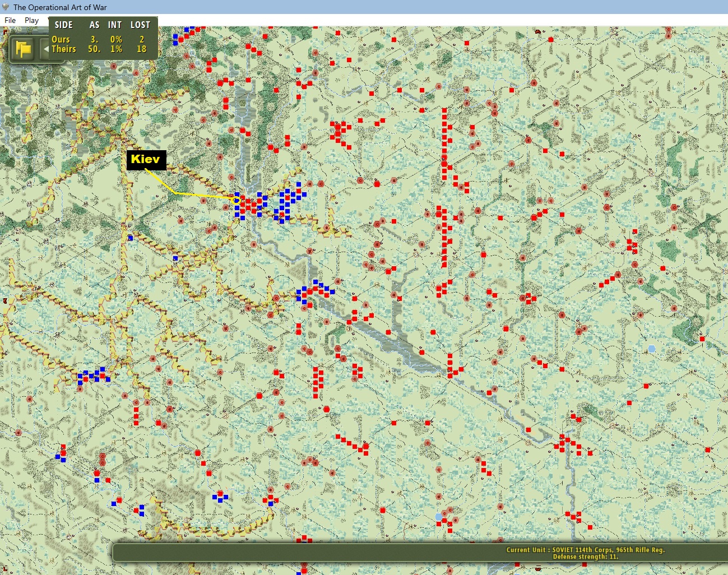This screenshot has height=575, width=728.
Task: Click the Theirs LOST value 18
Action: [141, 49]
